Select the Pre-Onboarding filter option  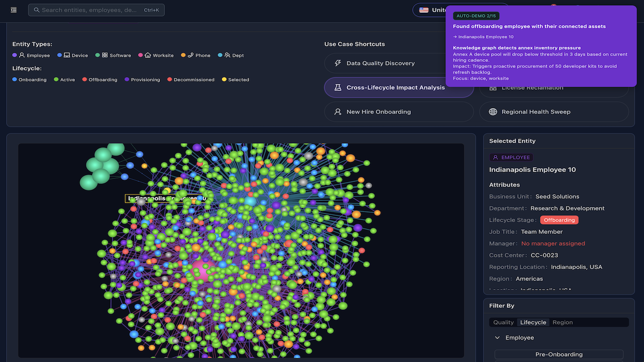[x=559, y=354]
